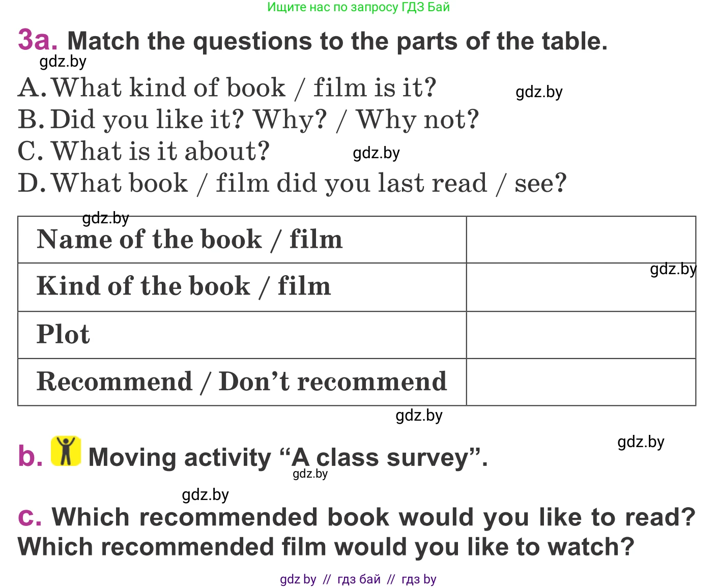Viewport: 718px width, 588px height.
Task: Click question B 'Did you like it?'
Action: [248, 120]
